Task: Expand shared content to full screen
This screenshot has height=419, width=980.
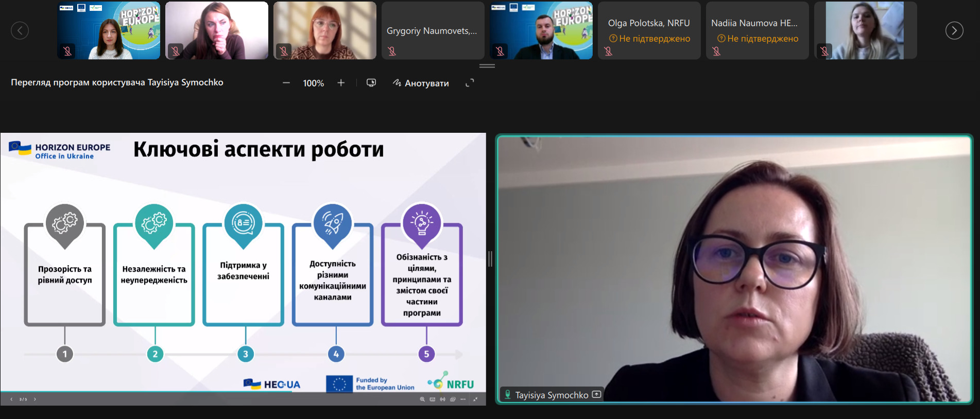Action: tap(470, 83)
